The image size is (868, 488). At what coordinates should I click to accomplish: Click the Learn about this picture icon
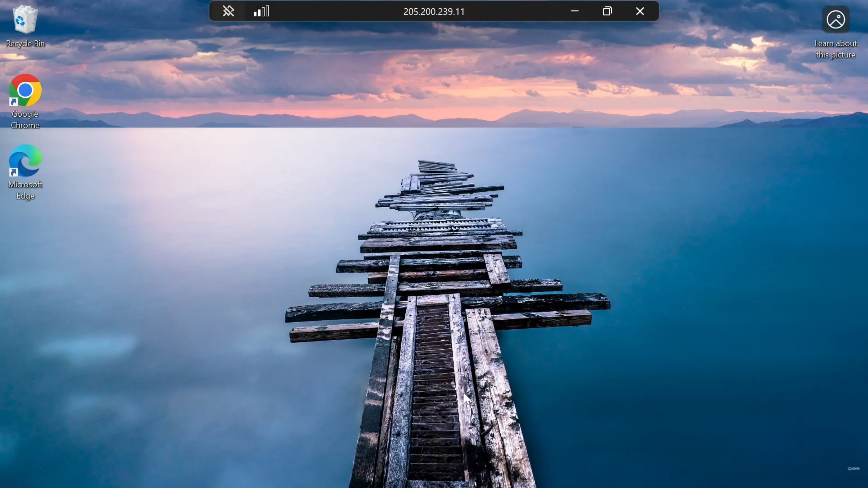click(836, 19)
